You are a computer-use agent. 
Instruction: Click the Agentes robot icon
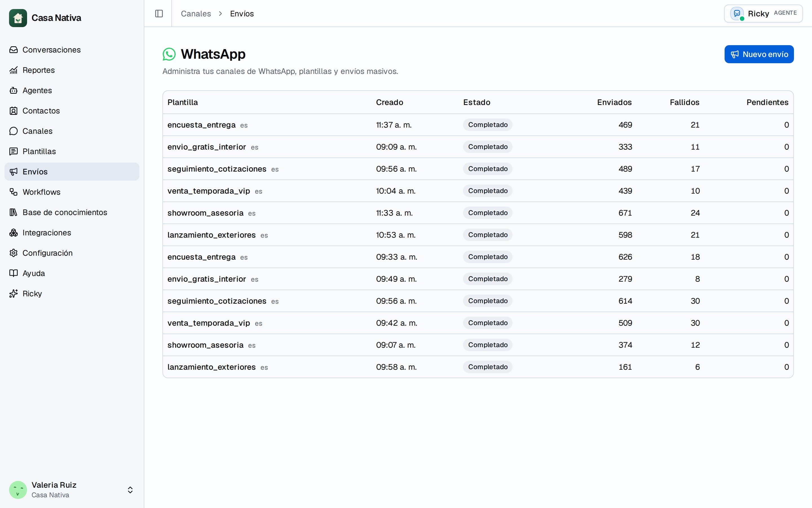click(14, 90)
